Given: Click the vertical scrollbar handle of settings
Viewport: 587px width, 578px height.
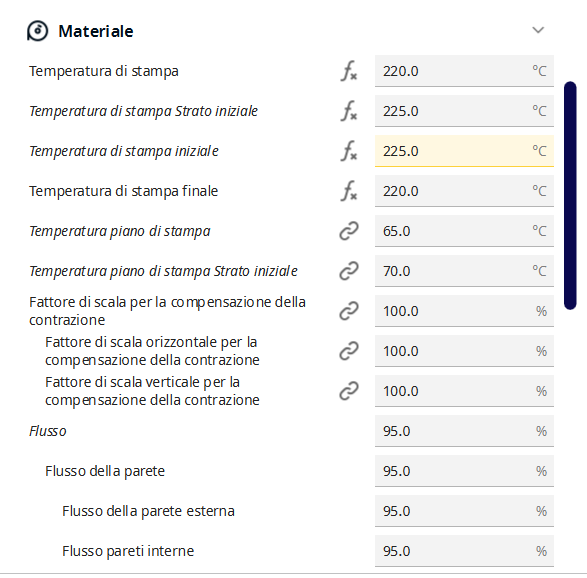Looking at the screenshot, I should 570,195.
